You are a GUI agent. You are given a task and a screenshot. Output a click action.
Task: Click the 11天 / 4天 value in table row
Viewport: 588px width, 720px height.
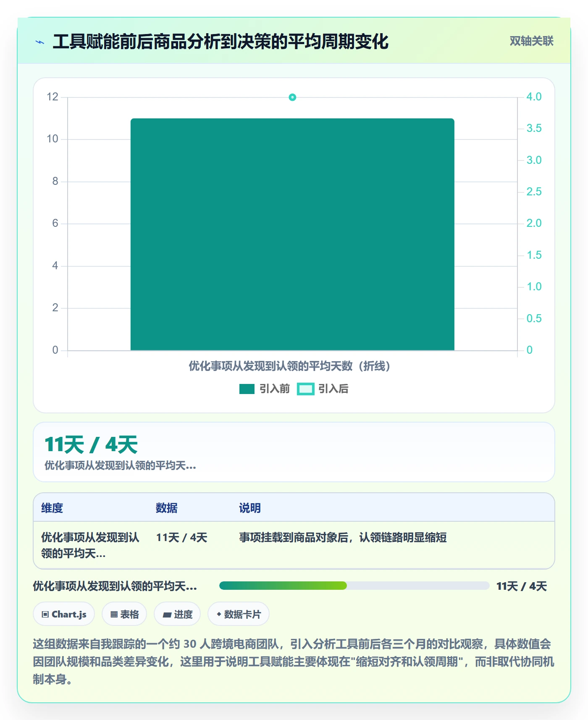coord(182,537)
